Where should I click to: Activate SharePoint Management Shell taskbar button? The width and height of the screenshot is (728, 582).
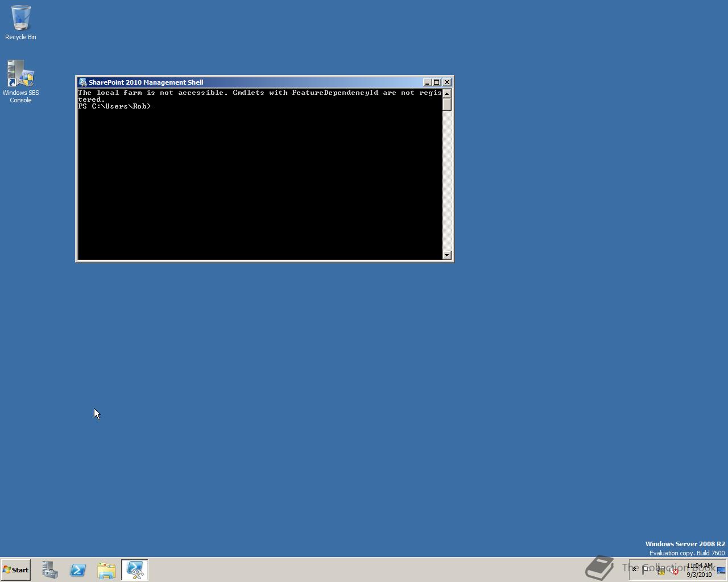click(135, 569)
